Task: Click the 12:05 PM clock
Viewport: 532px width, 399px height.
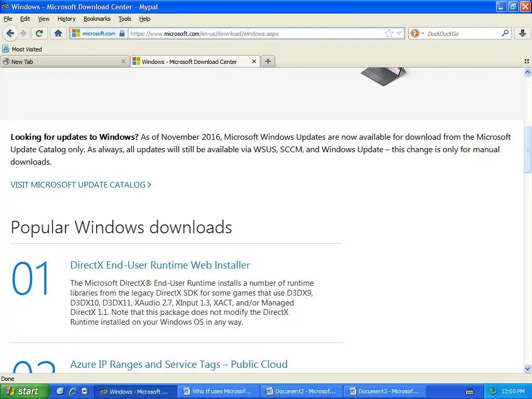Action: [x=513, y=392]
